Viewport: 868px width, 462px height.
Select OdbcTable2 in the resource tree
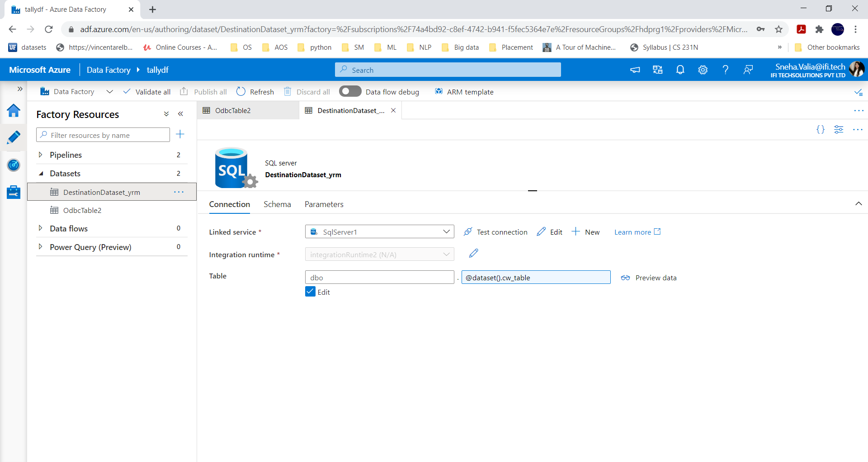(x=82, y=210)
